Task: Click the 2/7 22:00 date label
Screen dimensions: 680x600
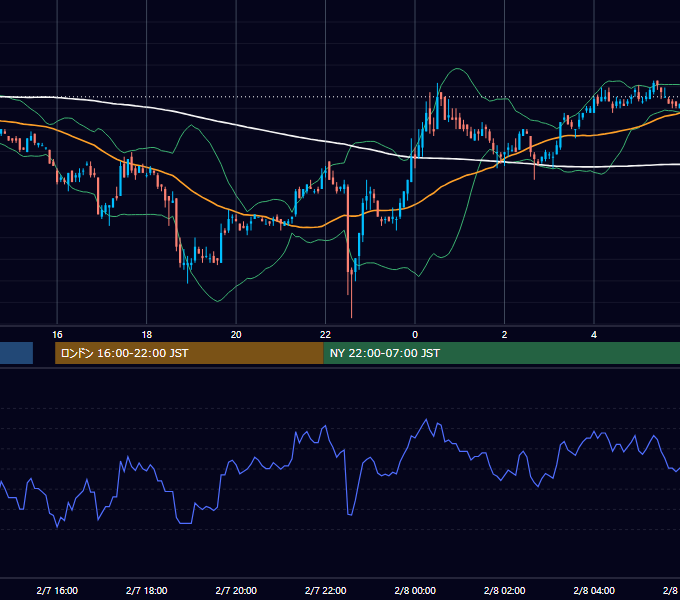Action: [325, 590]
